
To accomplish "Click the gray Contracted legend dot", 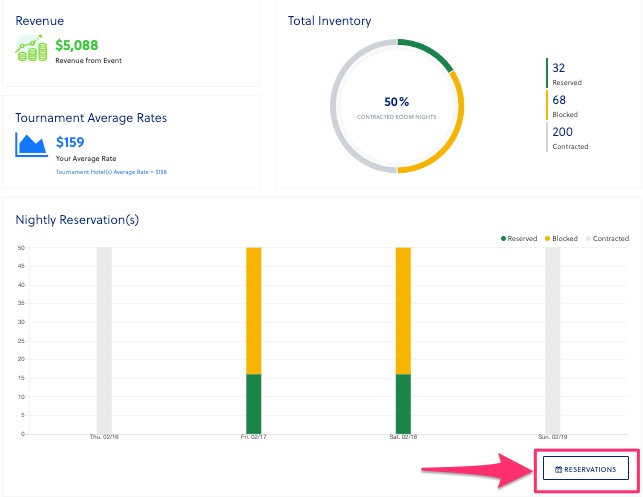I will point(589,239).
